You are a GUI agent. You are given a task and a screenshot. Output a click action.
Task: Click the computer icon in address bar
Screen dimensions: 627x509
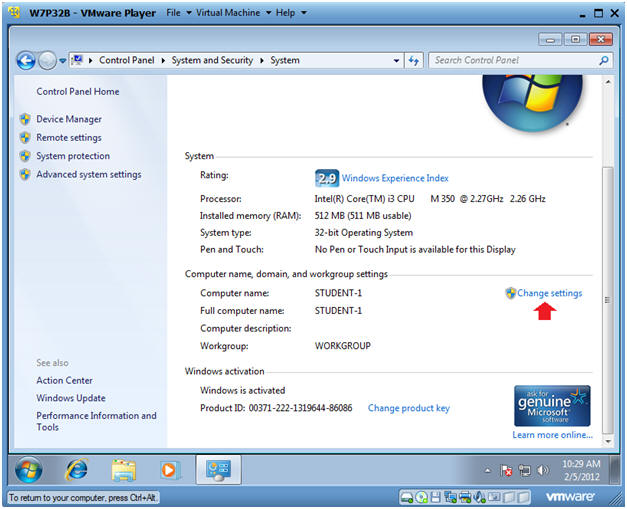(x=77, y=60)
